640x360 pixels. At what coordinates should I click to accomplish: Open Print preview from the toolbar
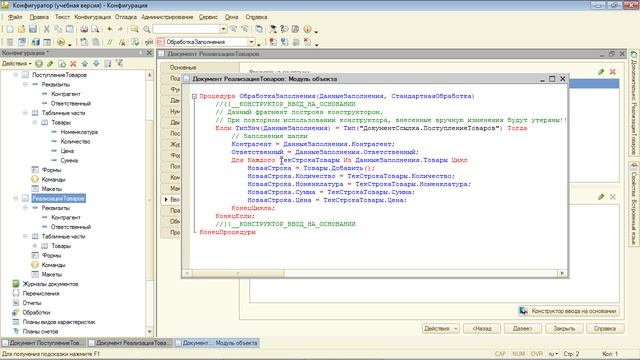coord(95,29)
